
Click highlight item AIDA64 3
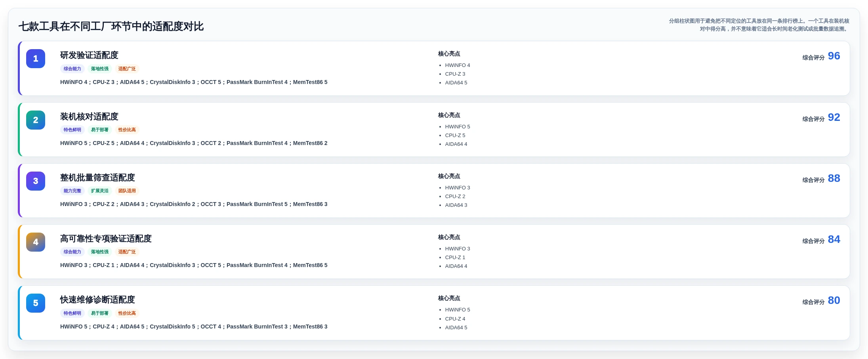point(456,205)
